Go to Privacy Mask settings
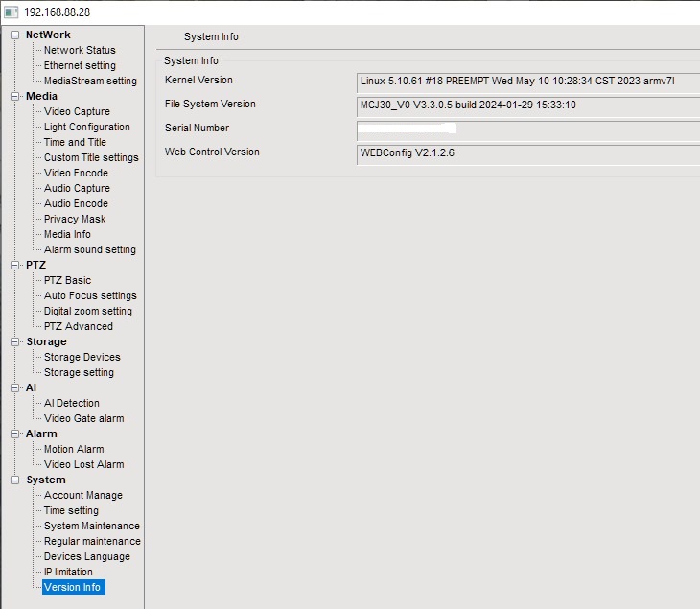This screenshot has width=700, height=609. (75, 219)
